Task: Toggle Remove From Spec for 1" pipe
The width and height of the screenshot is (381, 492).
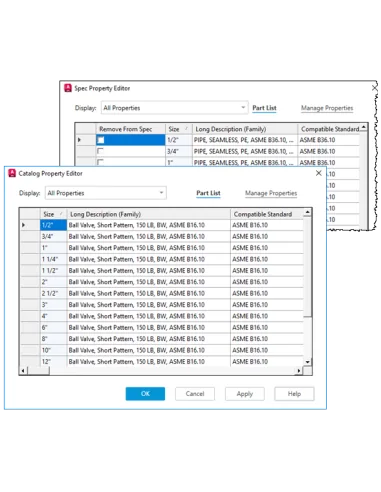Action: point(101,162)
